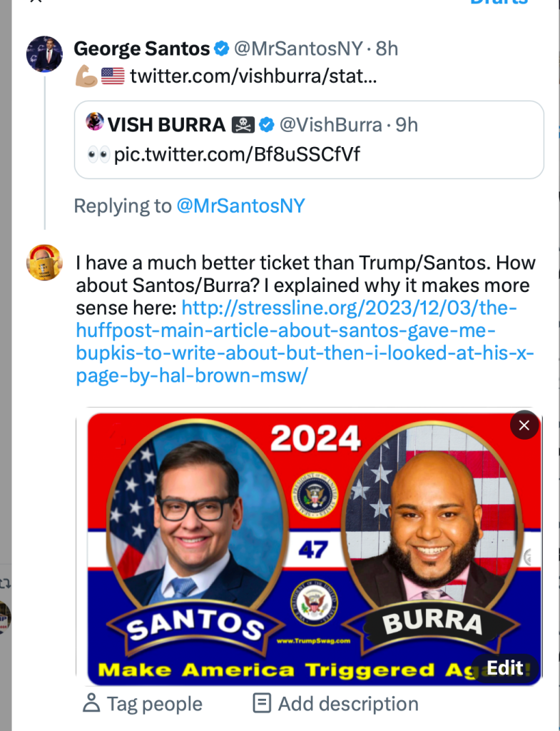Click the verified badge beside VISH BURRA

(x=267, y=125)
